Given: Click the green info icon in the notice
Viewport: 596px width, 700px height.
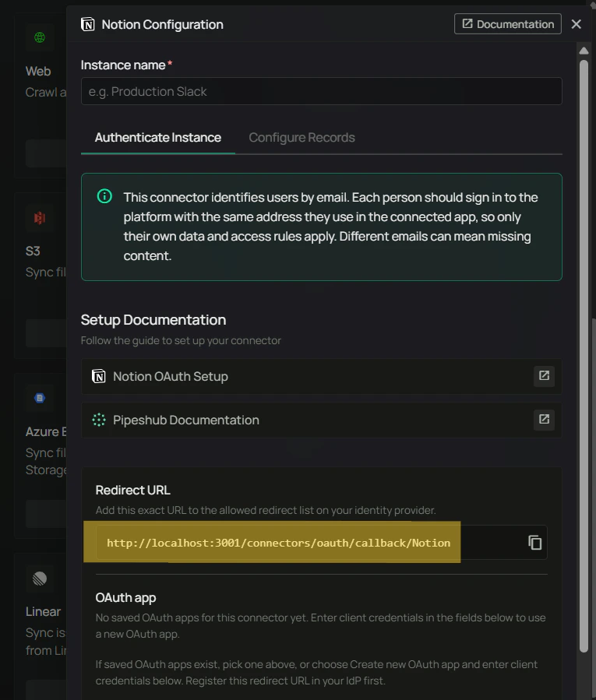Looking at the screenshot, I should pyautogui.click(x=104, y=196).
